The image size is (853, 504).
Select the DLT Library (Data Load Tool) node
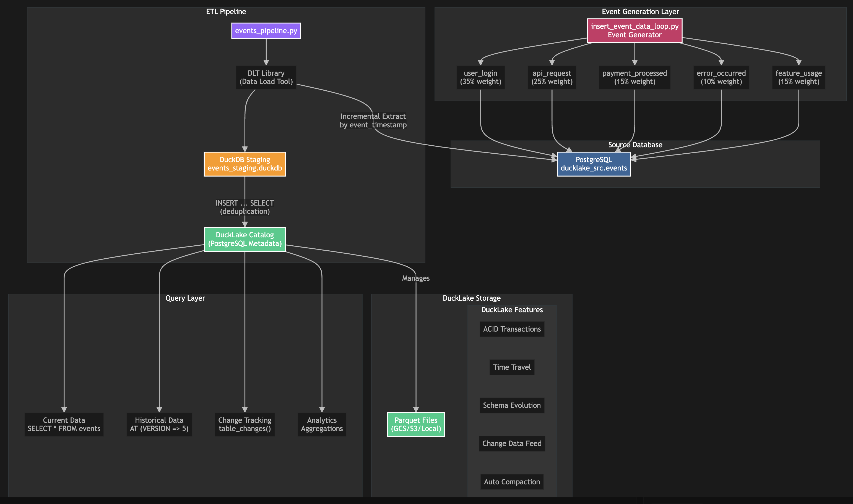click(x=266, y=77)
